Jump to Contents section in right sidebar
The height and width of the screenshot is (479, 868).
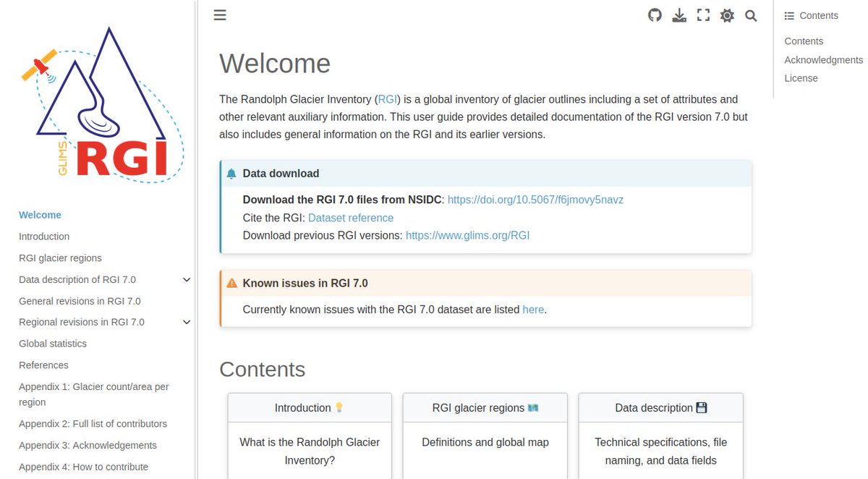[x=804, y=41]
